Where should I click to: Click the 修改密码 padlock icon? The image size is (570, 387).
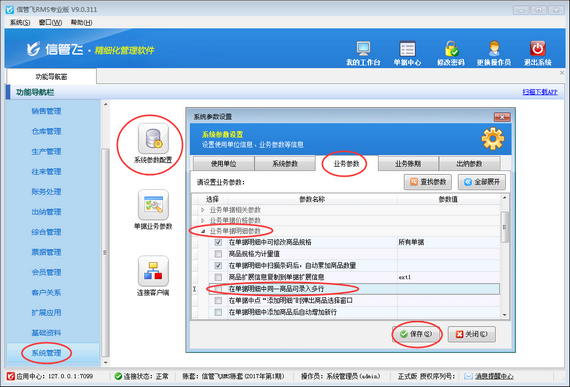(451, 49)
